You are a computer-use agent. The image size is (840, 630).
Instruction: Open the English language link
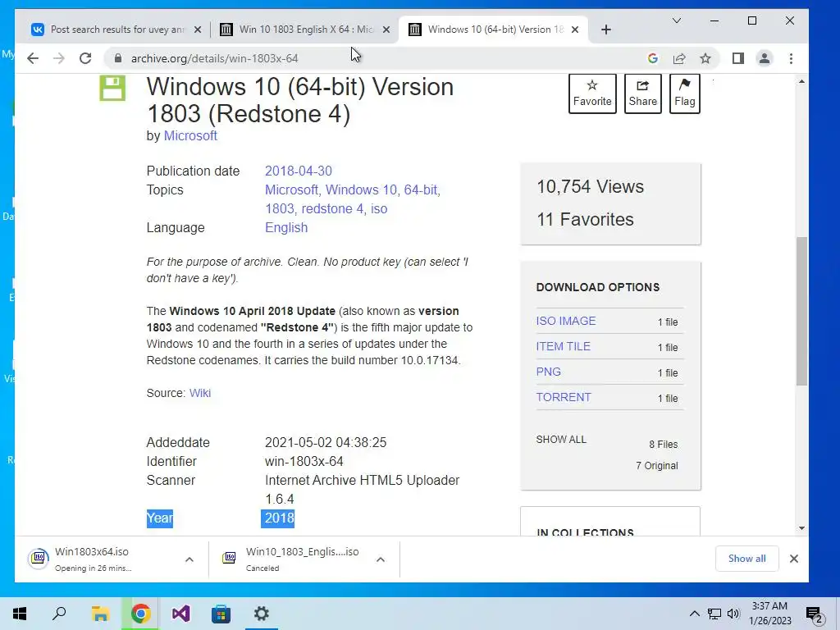coord(286,228)
